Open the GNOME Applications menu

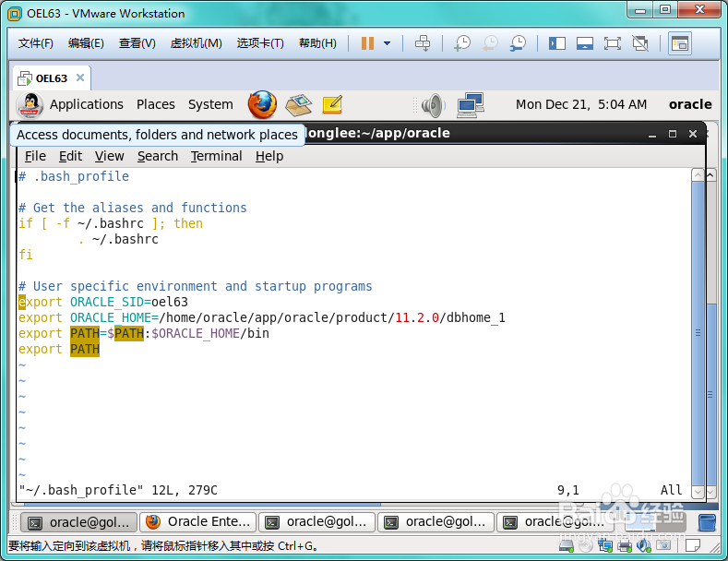pyautogui.click(x=87, y=104)
